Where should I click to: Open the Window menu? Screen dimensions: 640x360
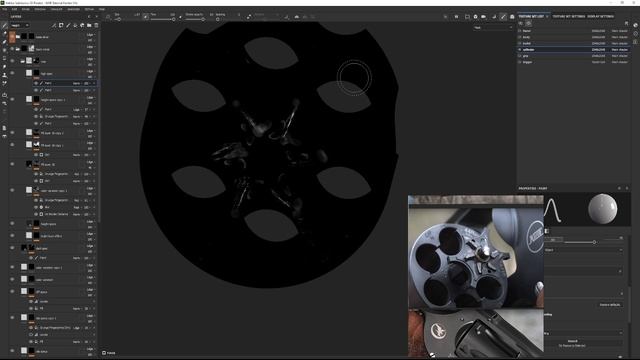40,9
